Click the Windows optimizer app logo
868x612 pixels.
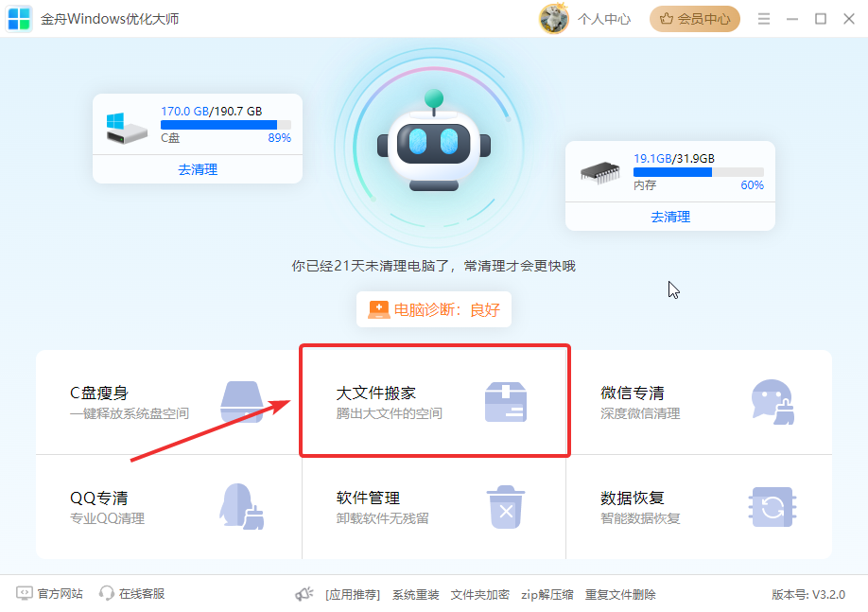click(19, 19)
